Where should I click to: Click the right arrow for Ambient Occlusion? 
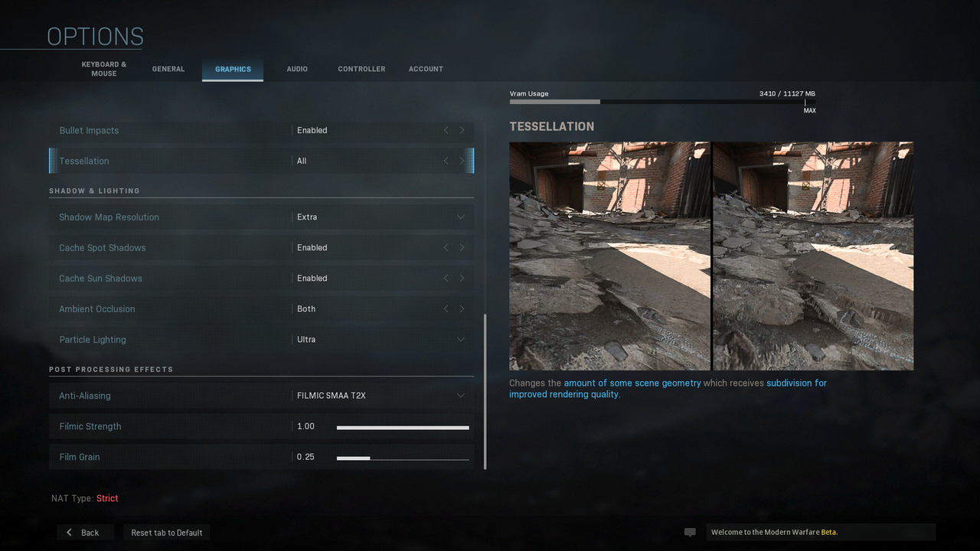tap(462, 309)
